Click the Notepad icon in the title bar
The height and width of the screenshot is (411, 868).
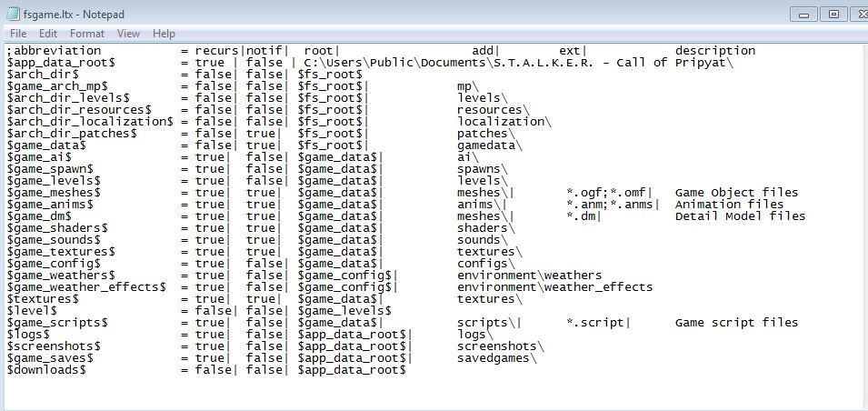click(x=13, y=14)
